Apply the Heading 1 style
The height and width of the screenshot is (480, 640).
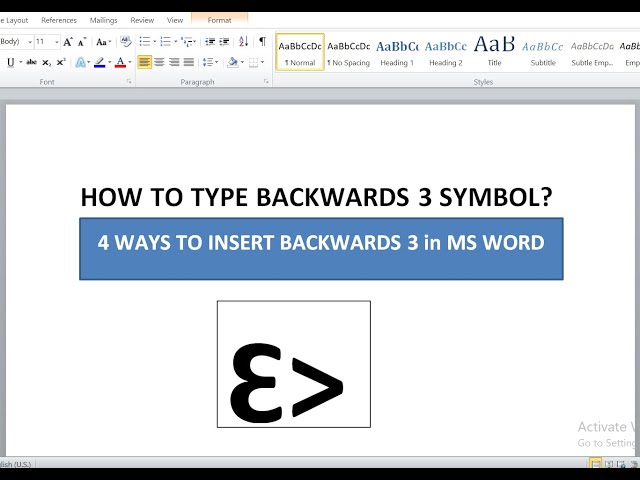click(x=397, y=51)
